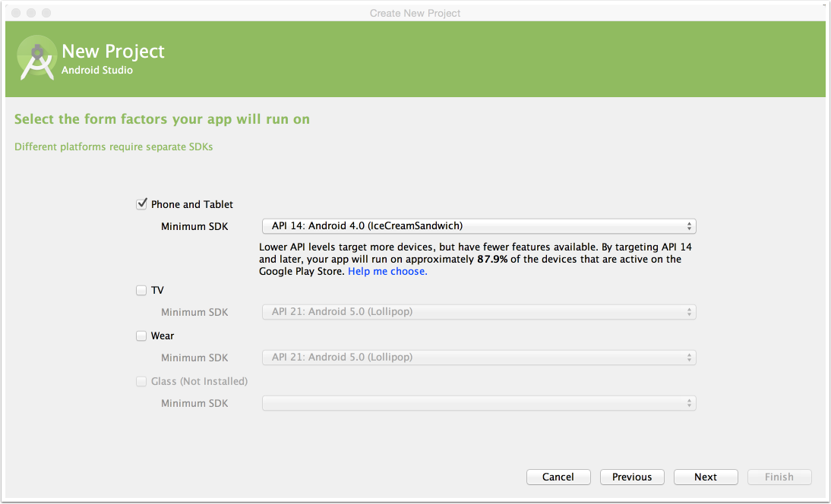Open the Wear Minimum SDK dropdown
The width and height of the screenshot is (831, 504).
479,358
